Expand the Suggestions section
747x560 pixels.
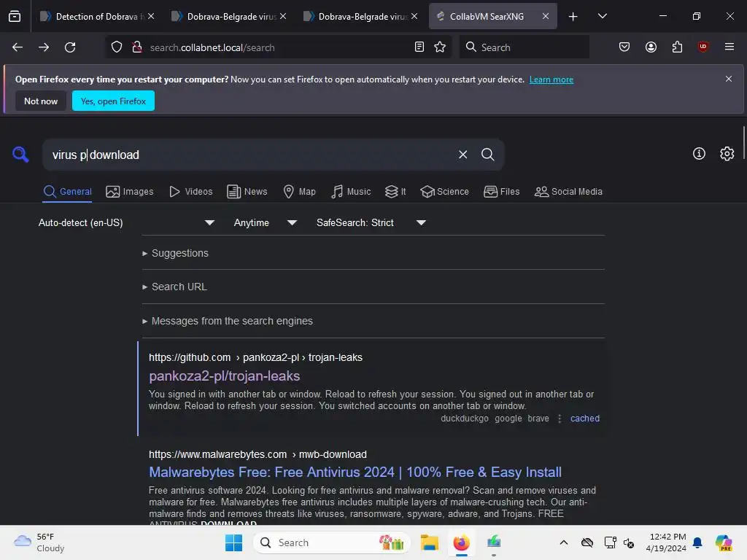[x=176, y=253]
